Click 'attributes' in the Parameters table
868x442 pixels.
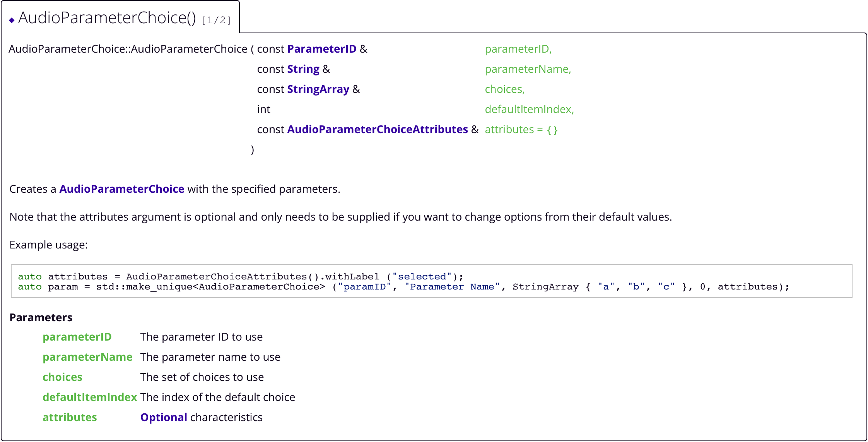[x=70, y=417]
